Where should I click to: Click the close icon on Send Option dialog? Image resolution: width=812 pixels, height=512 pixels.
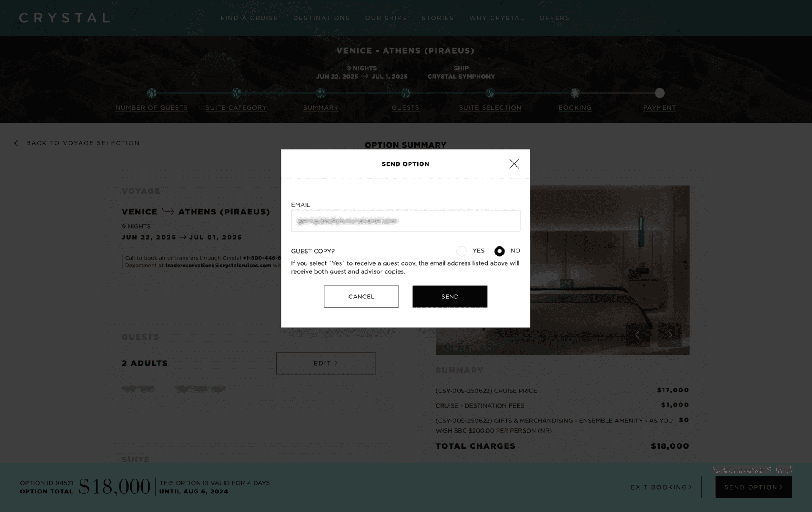click(x=514, y=163)
